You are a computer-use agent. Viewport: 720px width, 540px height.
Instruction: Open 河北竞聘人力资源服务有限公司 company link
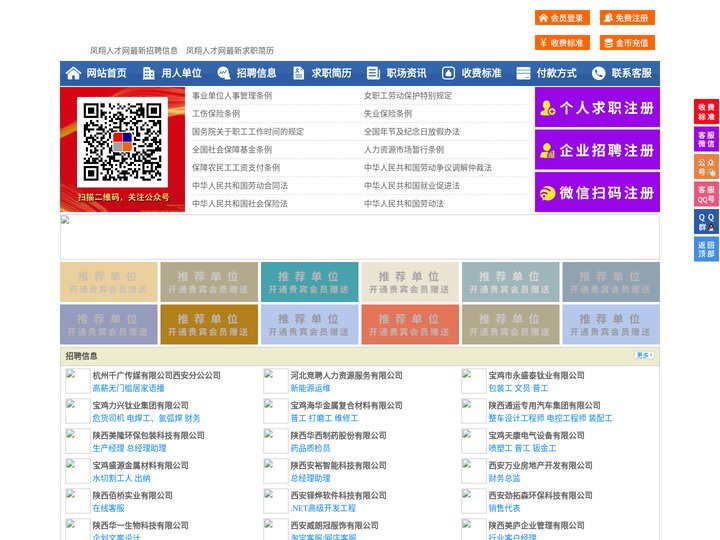click(x=346, y=375)
